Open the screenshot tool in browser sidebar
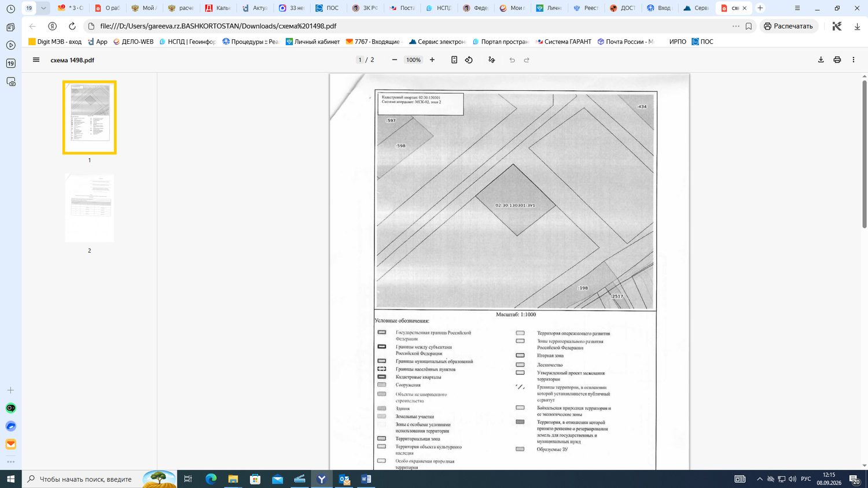868x488 pixels. coord(10,82)
